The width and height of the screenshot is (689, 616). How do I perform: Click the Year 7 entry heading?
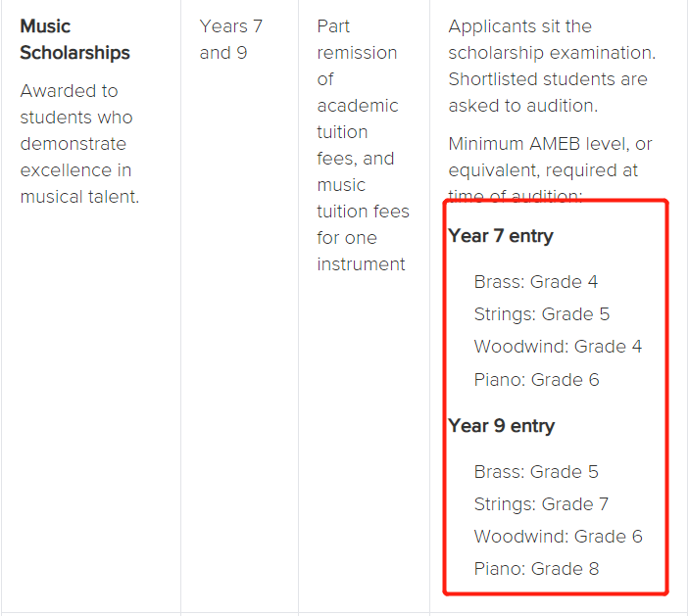[501, 236]
